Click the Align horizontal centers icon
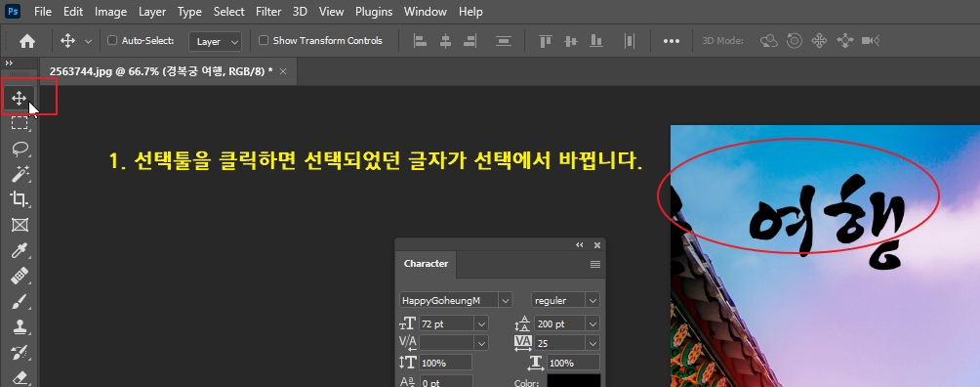Screen dimensions: 980x387 [445, 41]
